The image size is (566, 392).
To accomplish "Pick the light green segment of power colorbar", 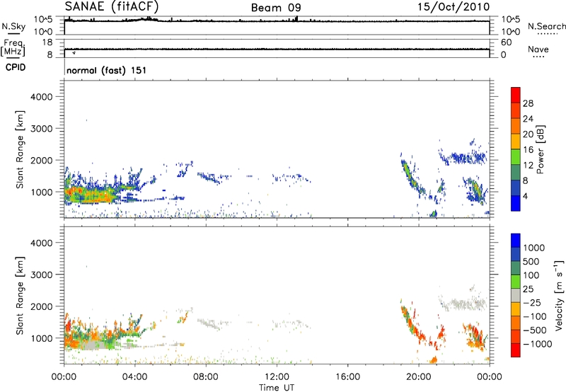I will click(516, 156).
